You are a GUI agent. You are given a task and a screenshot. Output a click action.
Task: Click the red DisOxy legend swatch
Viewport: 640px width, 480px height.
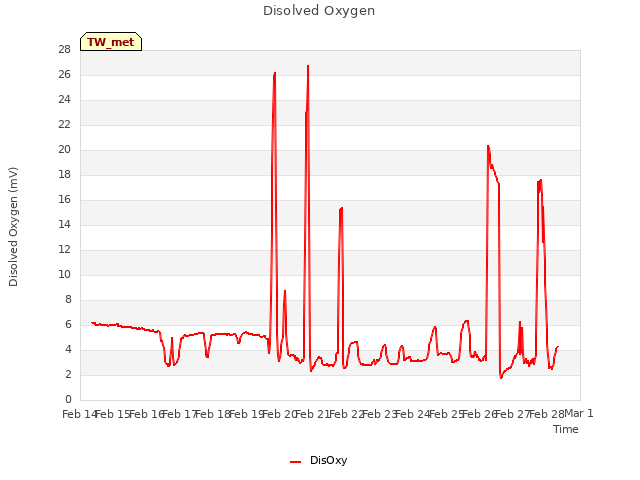(x=296, y=462)
